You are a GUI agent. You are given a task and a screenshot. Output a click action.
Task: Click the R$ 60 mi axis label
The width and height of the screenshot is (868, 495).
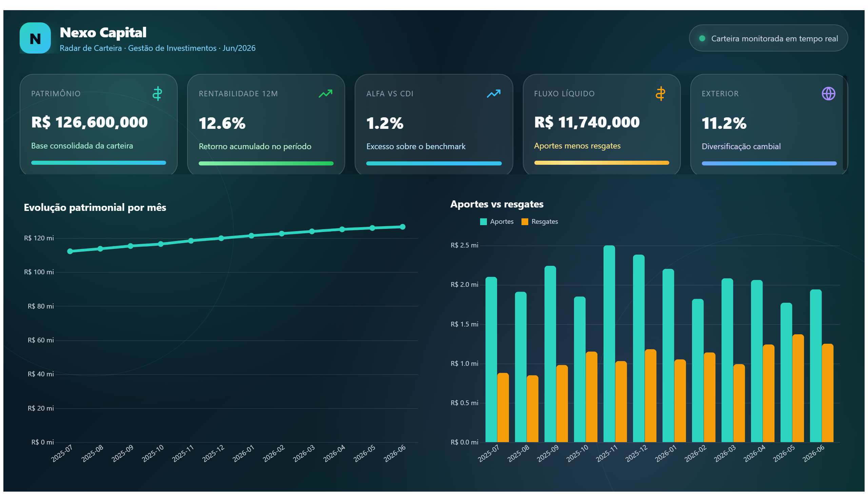click(x=40, y=340)
